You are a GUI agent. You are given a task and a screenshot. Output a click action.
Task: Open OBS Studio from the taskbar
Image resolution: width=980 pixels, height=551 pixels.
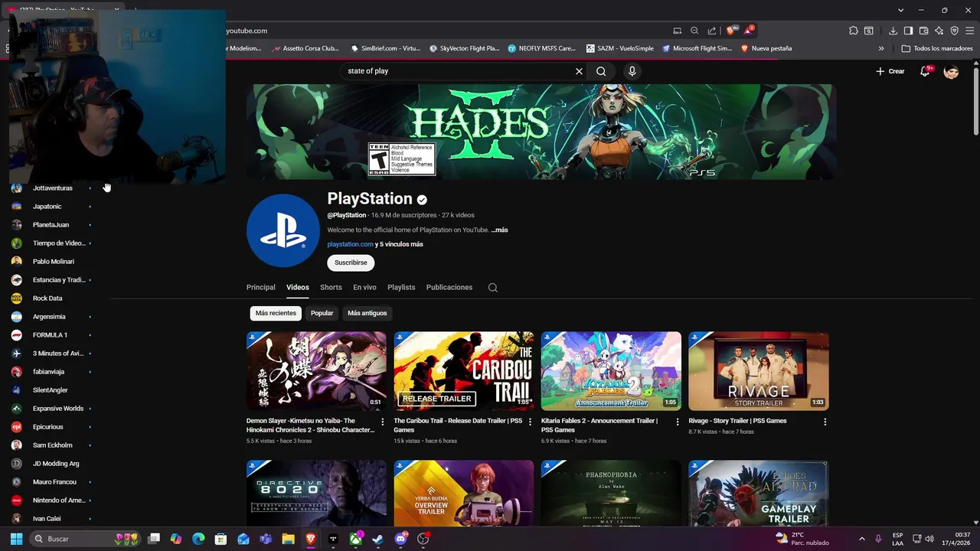[423, 539]
